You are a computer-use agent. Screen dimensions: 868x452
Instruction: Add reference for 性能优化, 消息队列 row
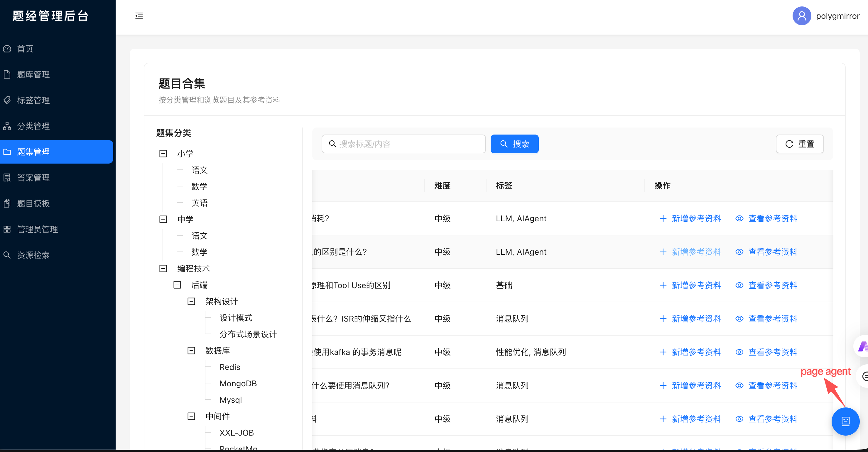690,352
